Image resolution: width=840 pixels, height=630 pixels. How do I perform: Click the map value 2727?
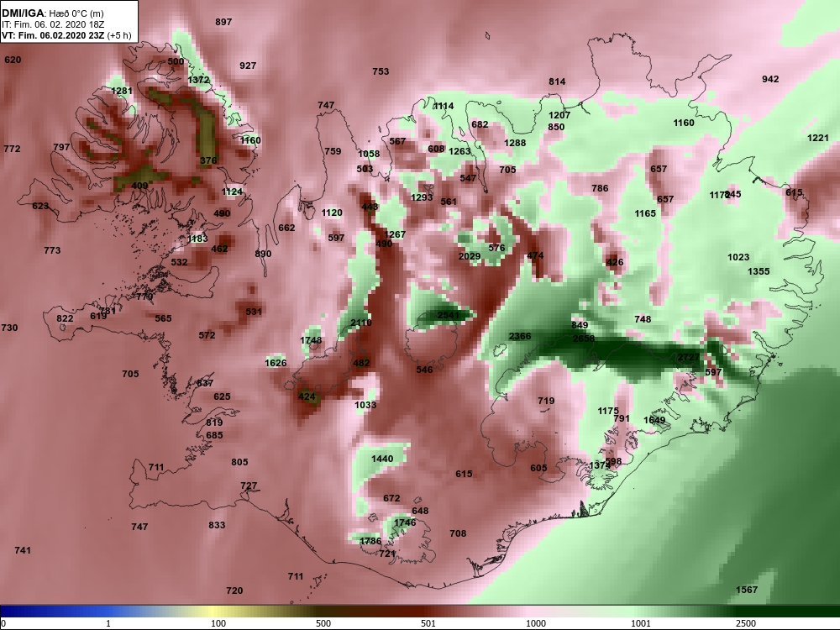click(689, 357)
